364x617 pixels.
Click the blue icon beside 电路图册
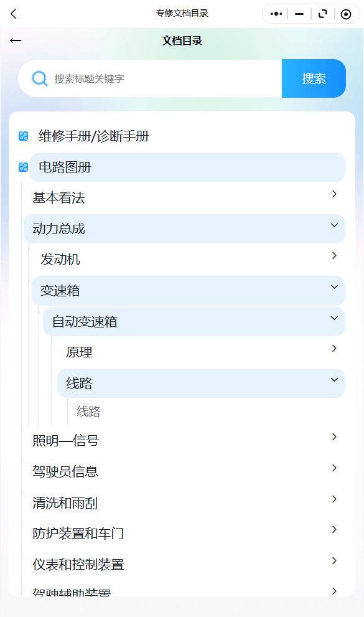(x=23, y=167)
